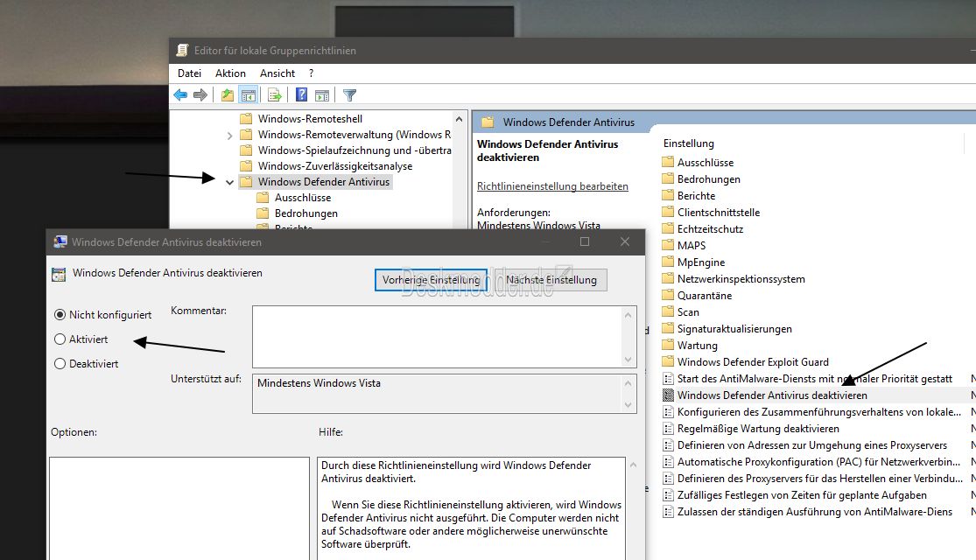Select 'Automatische Proxykonfiguration (PAC) für Netzwerkverbin...'

pyautogui.click(x=818, y=462)
